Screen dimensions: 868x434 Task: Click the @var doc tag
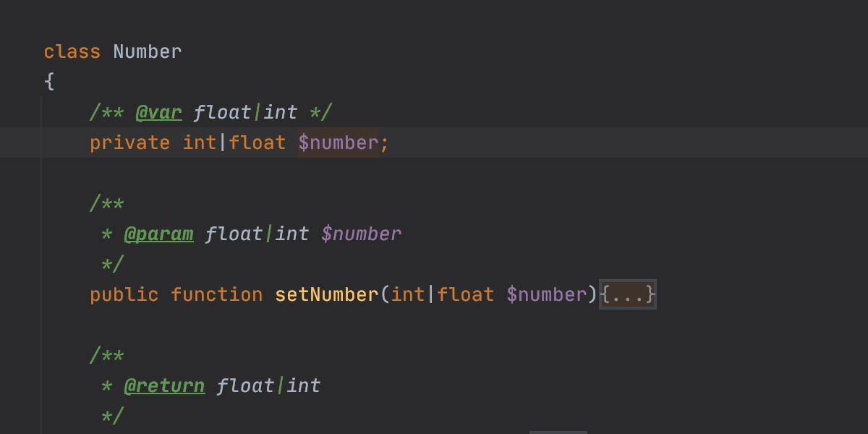[x=158, y=112]
